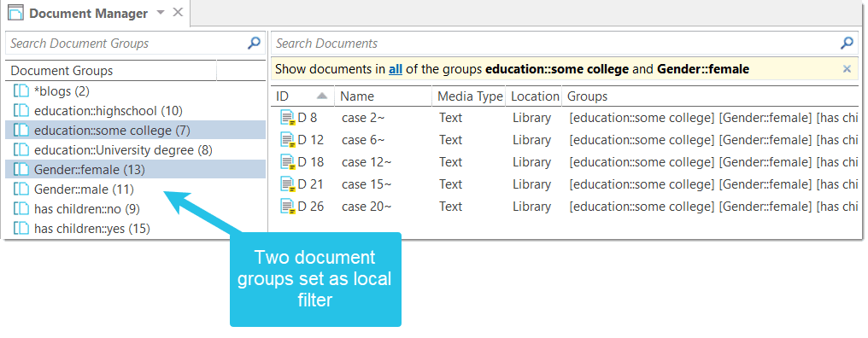
Task: Click the group icon beside *blogs
Action: click(21, 90)
